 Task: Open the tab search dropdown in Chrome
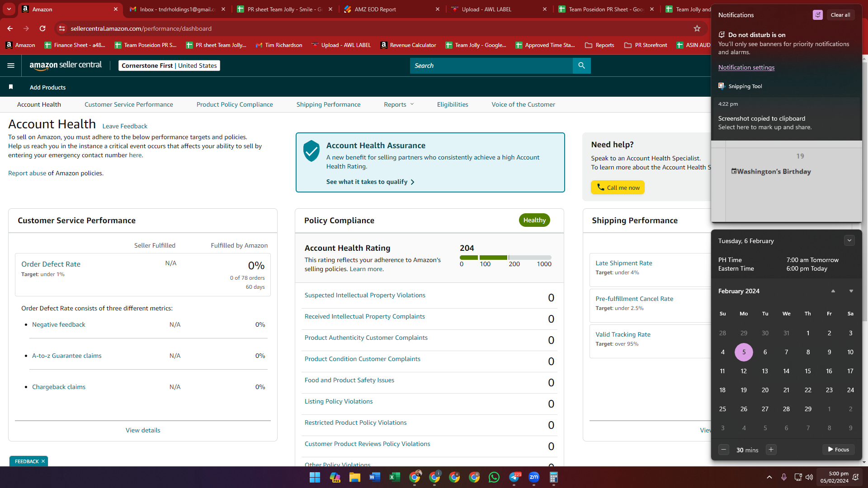[9, 9]
